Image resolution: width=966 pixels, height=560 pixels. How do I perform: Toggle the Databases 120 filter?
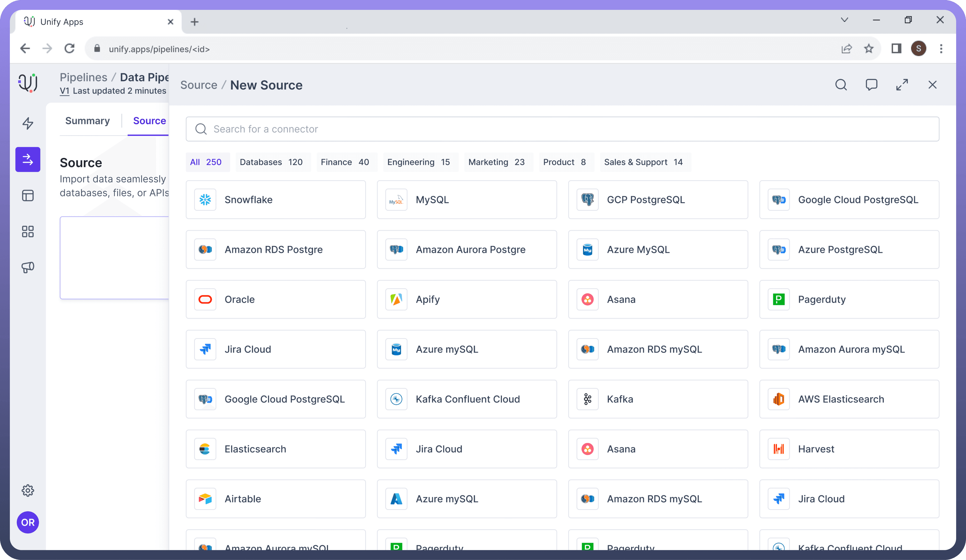273,162
